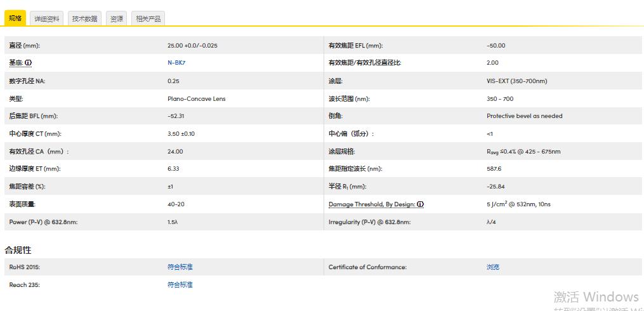The image size is (644, 311).
Task: Click the 表面质量 label
Action: [x=23, y=204]
